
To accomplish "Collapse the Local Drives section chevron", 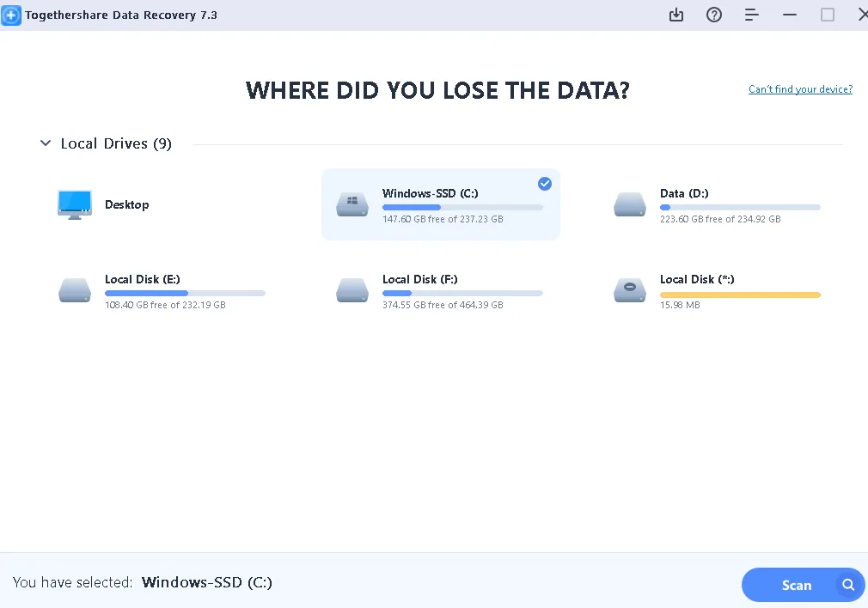I will click(46, 143).
